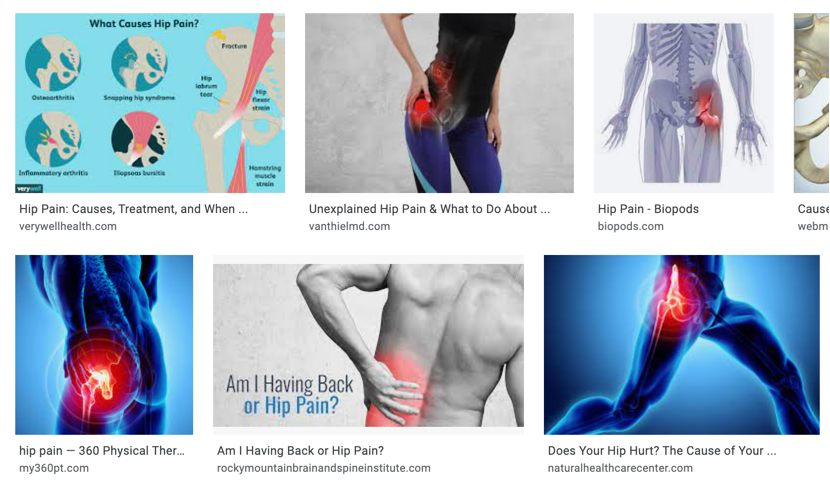Open the blue running legs hip joint image

(x=682, y=345)
